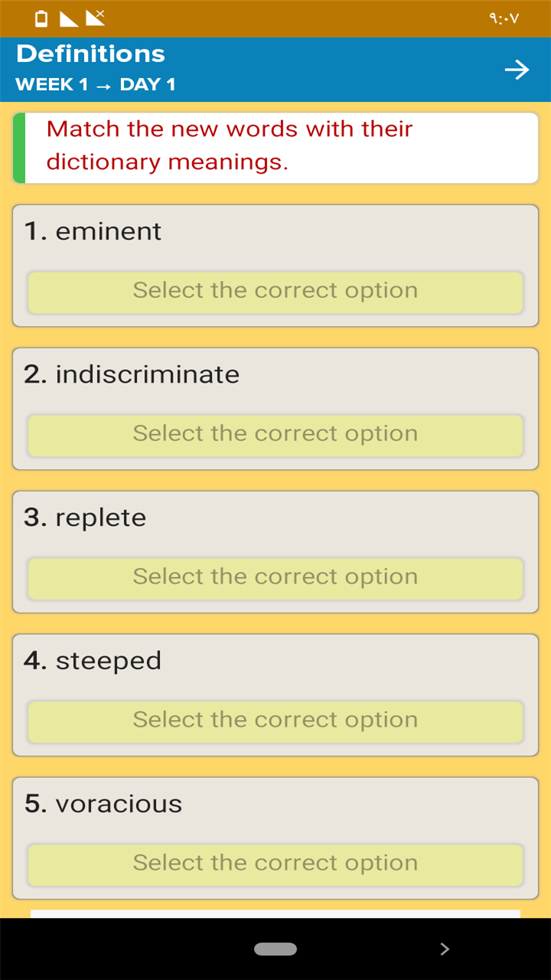The width and height of the screenshot is (551, 980).
Task: Tap the "3. replete" question label
Action: (x=85, y=518)
